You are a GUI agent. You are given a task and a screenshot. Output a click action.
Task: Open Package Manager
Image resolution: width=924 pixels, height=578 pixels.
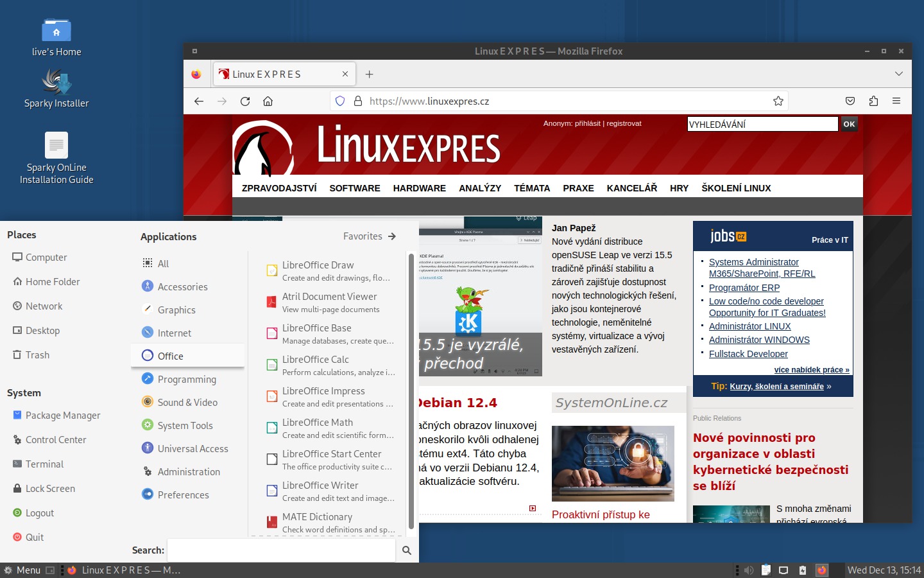[x=56, y=415]
